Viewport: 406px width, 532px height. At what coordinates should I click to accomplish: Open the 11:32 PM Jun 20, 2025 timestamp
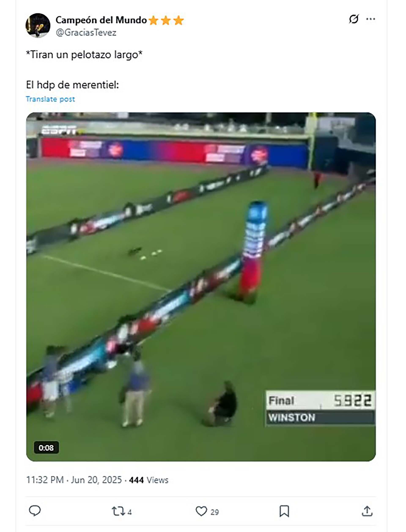click(74, 480)
